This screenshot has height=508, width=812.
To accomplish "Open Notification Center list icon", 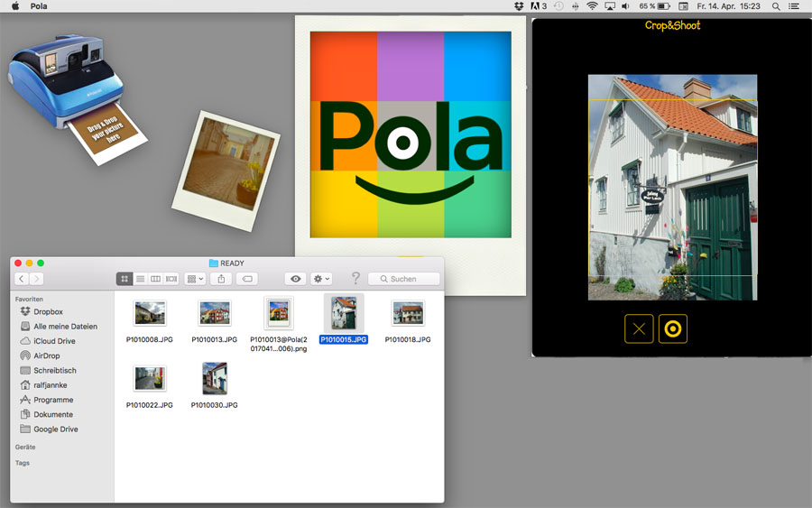I will 794,6.
